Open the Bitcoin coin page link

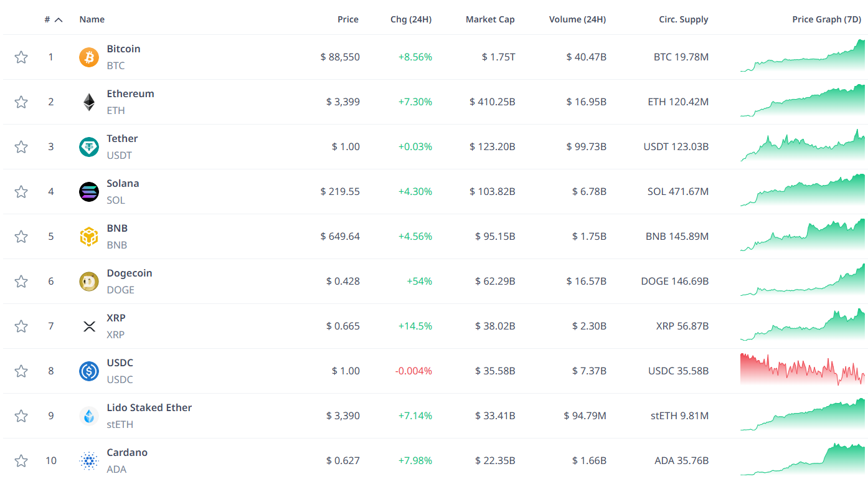pos(123,49)
